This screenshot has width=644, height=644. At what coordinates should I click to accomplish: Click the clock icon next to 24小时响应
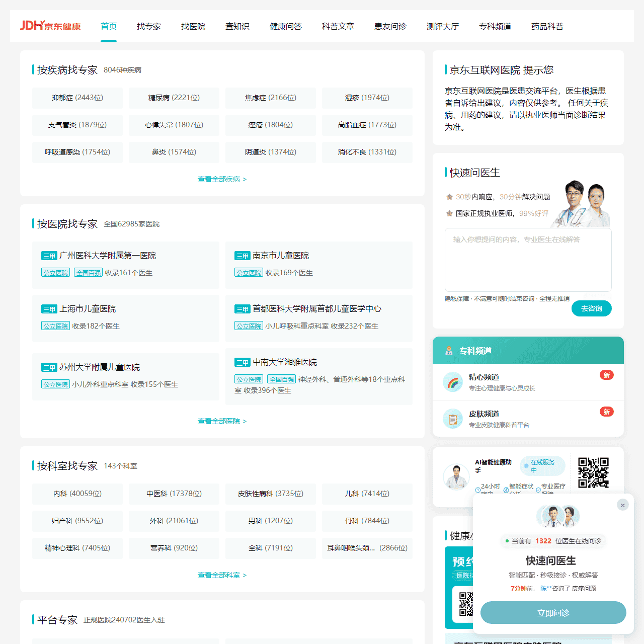[x=477, y=489]
